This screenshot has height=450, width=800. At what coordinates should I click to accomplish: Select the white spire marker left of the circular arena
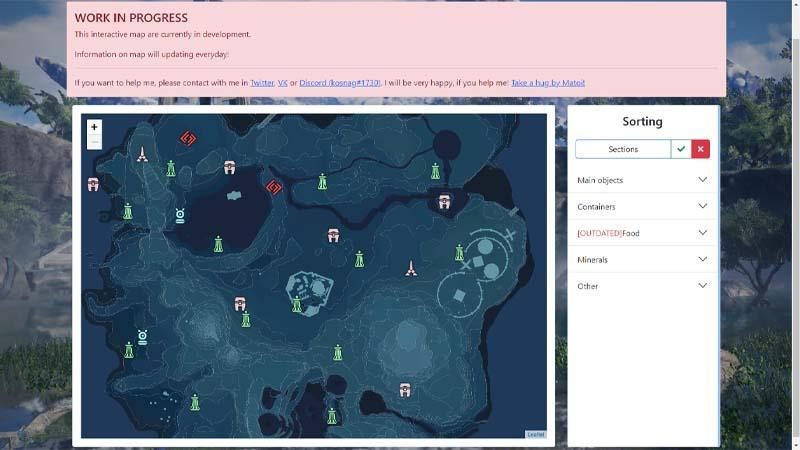(411, 268)
